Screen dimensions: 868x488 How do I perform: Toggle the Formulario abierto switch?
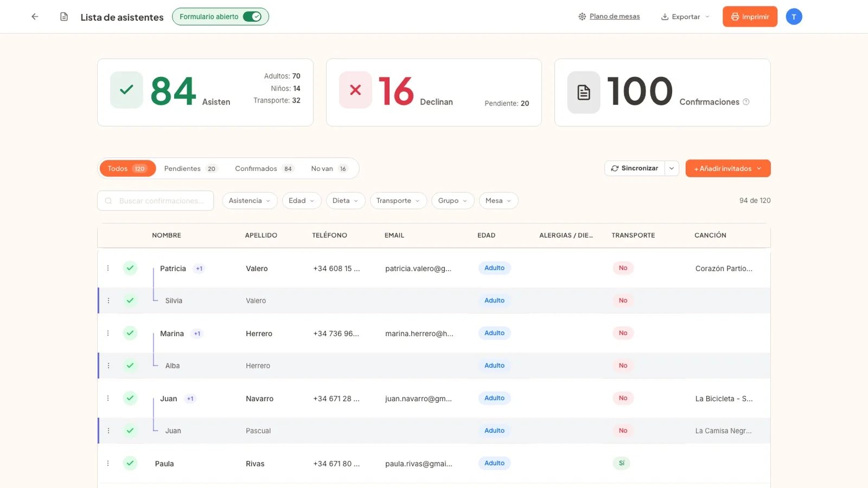click(x=252, y=17)
